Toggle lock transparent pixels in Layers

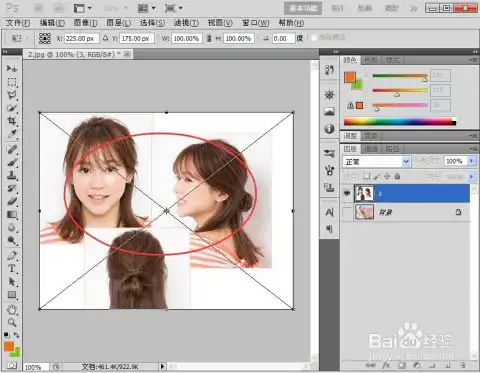click(x=367, y=176)
